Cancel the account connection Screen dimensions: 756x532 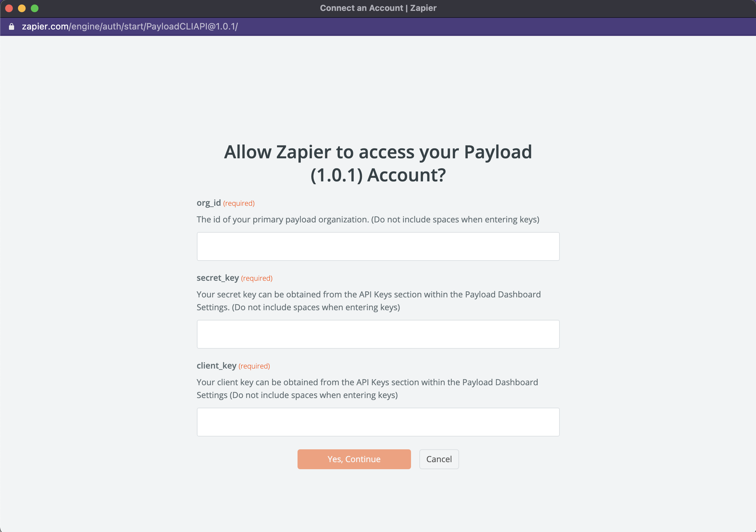pyautogui.click(x=439, y=459)
